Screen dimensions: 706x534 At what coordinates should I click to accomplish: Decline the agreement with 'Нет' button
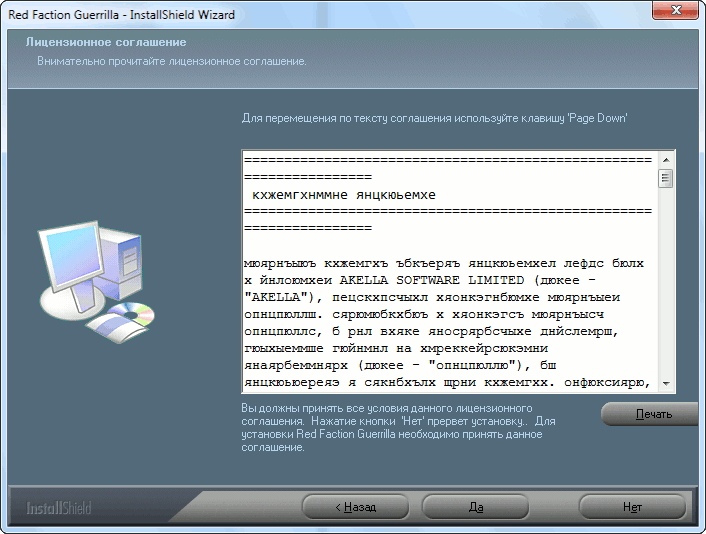(632, 507)
